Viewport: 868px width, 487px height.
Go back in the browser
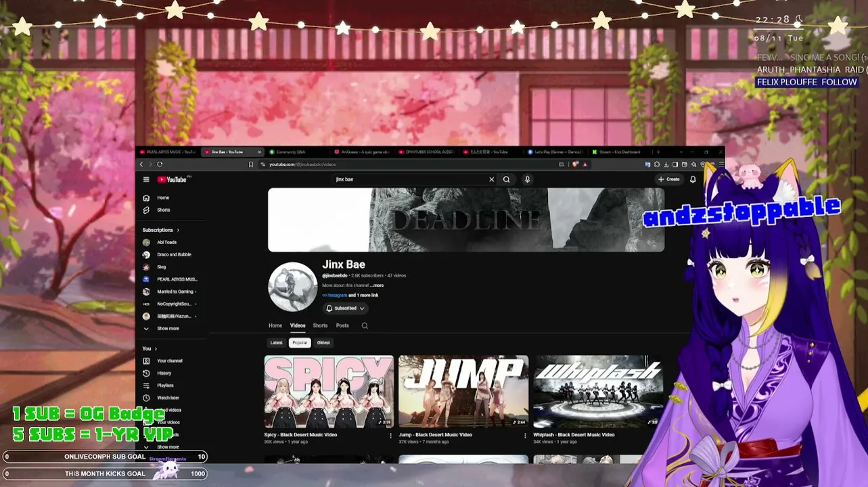141,164
